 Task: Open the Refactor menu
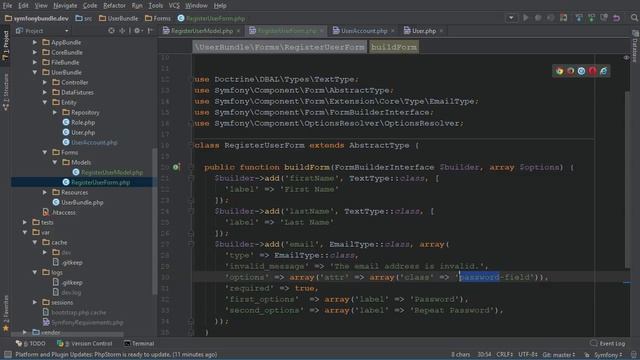(x=114, y=6)
